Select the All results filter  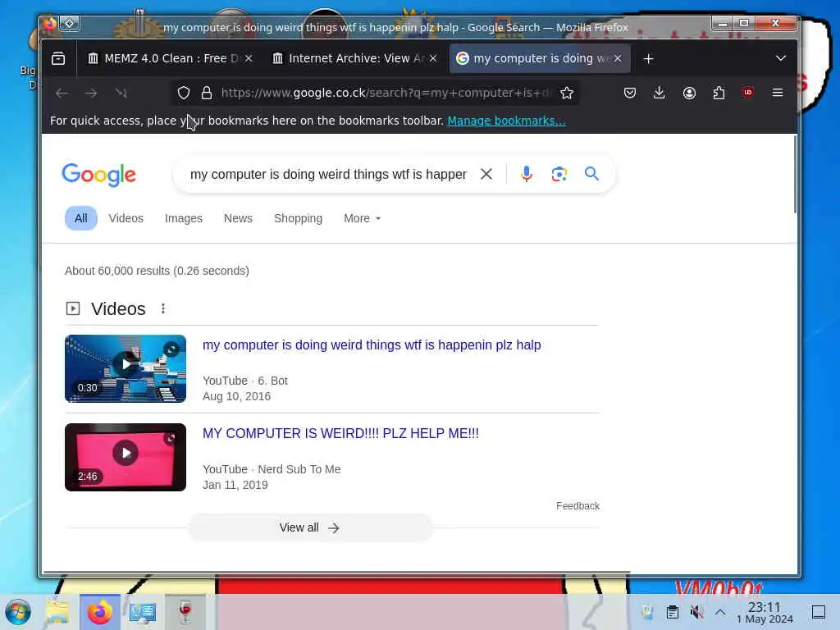pos(81,218)
